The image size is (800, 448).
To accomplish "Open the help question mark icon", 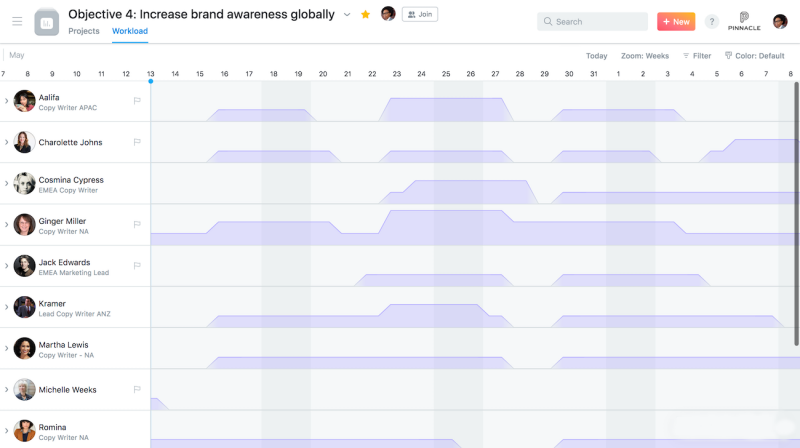I will (711, 21).
